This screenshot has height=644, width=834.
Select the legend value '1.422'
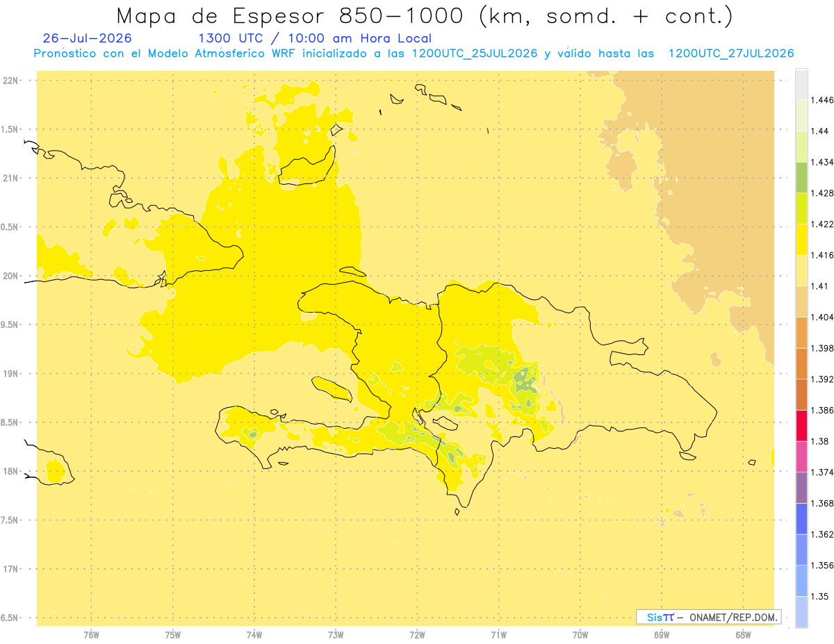click(821, 224)
